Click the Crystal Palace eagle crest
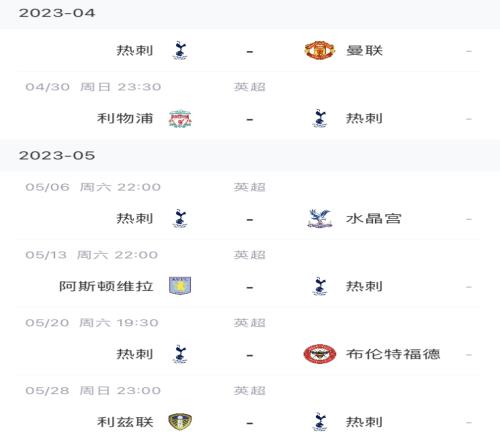The image size is (500, 440). (x=319, y=219)
